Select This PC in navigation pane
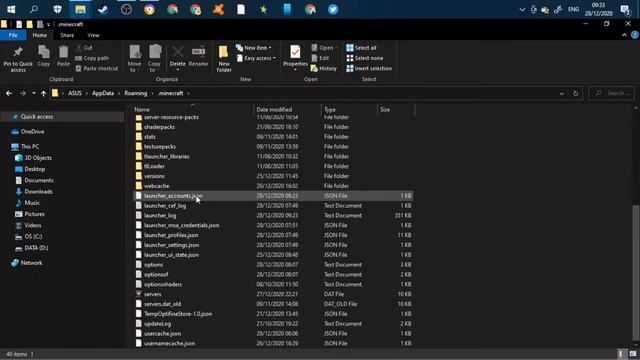 click(x=30, y=146)
